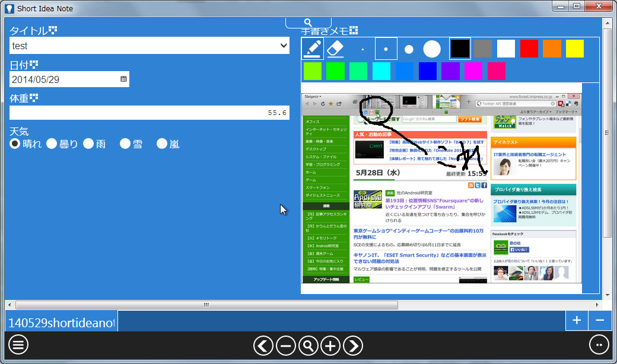Switch to the 140529shortideanote tab
617x364 pixels.
point(61,323)
